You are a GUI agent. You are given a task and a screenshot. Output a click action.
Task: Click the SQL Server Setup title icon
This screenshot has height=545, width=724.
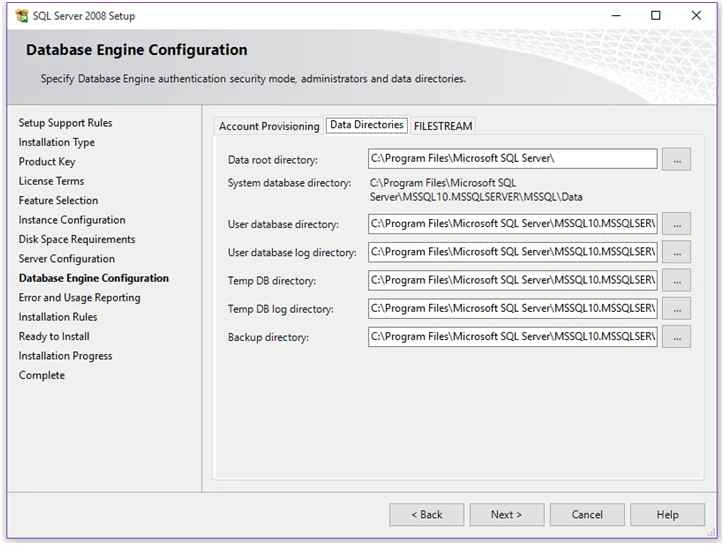coord(21,16)
